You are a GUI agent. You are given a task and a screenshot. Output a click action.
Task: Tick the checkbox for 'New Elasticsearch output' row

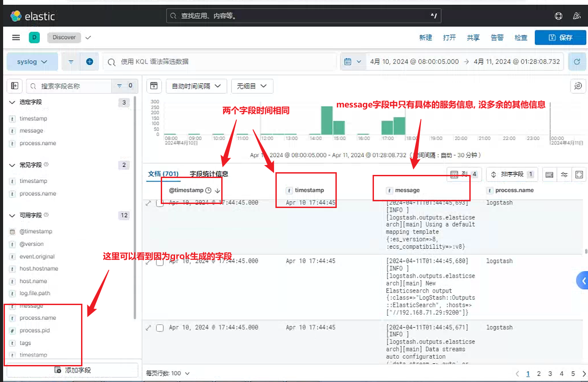pos(160,262)
